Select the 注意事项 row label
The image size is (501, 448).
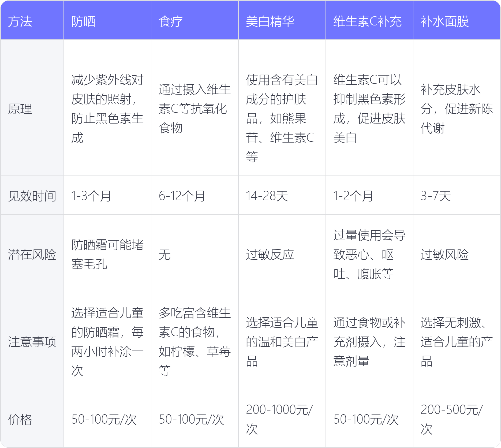pyautogui.click(x=32, y=342)
